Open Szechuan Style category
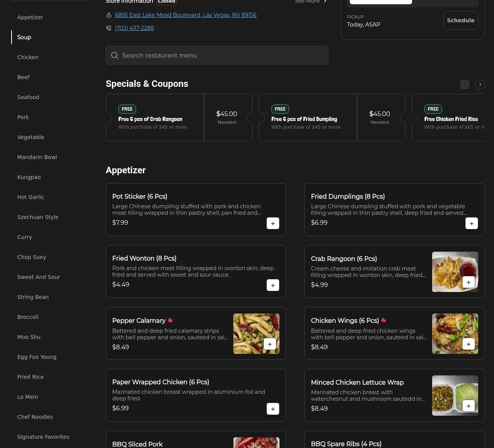This screenshot has height=448, width=494. coord(38,217)
